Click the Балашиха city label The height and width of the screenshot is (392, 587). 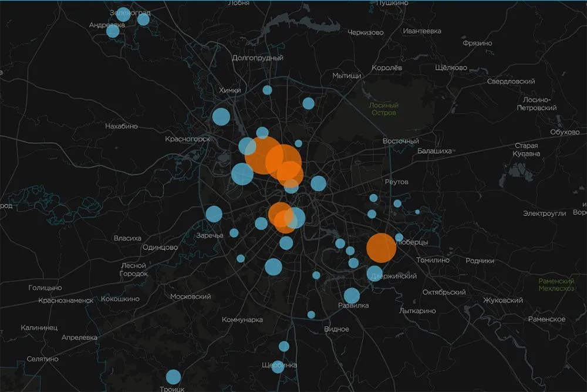pyautogui.click(x=434, y=151)
